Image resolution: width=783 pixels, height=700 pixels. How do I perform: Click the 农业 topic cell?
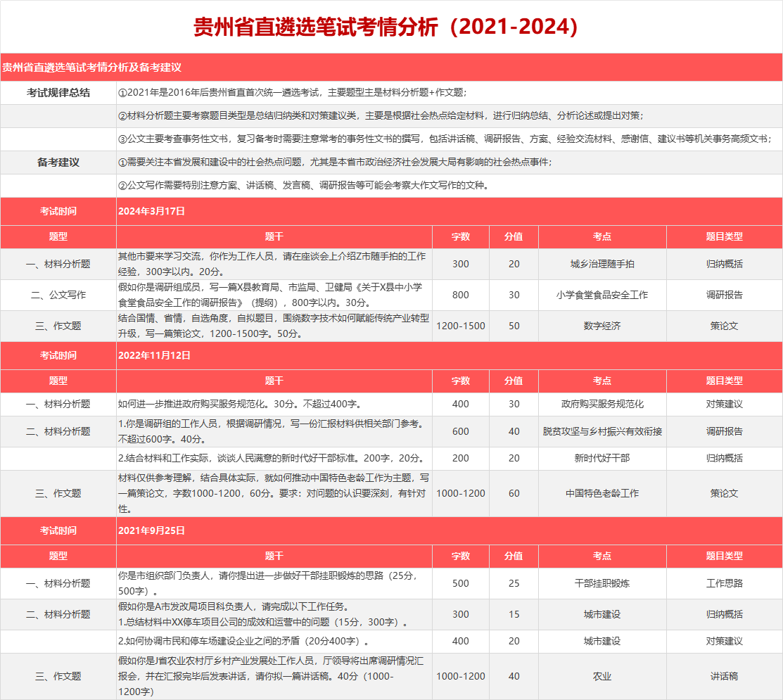(x=601, y=676)
